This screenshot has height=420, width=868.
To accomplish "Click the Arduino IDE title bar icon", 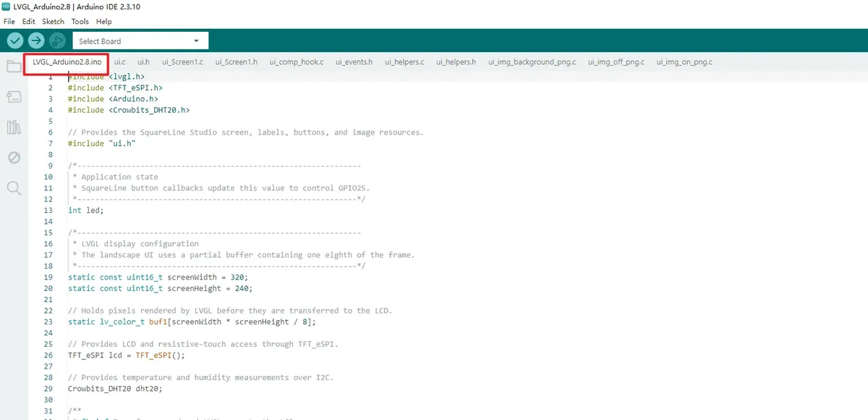I will pyautogui.click(x=7, y=7).
